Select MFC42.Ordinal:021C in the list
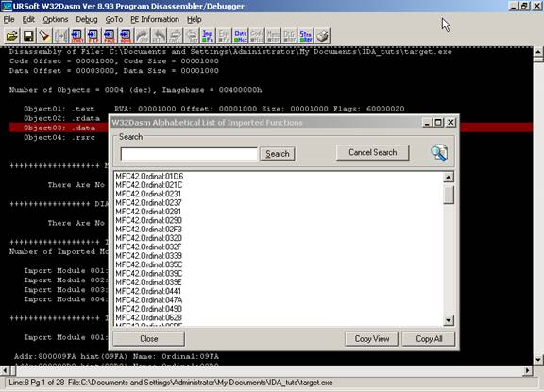 coord(149,185)
